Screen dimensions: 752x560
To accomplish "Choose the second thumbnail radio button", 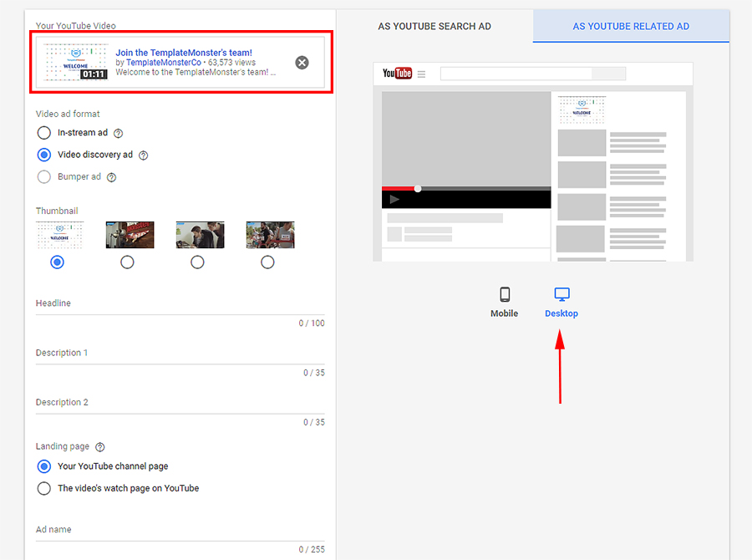I will coord(127,262).
